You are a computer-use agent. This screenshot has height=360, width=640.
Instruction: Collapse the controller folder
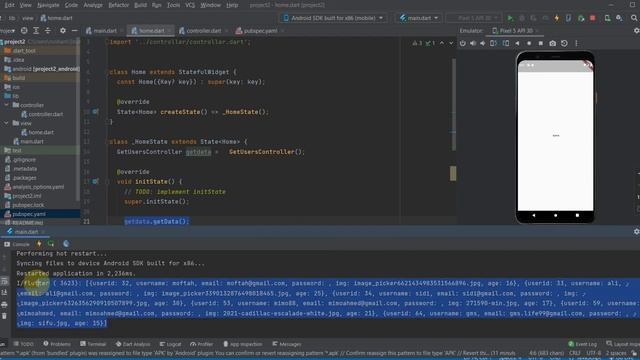6,105
